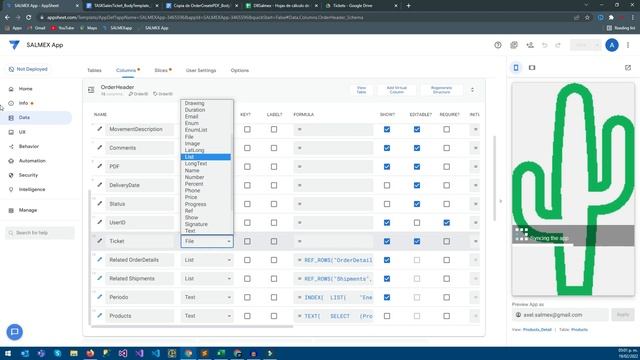Check Key for Status row
Image resolution: width=640 pixels, height=360 pixels.
coord(247,204)
